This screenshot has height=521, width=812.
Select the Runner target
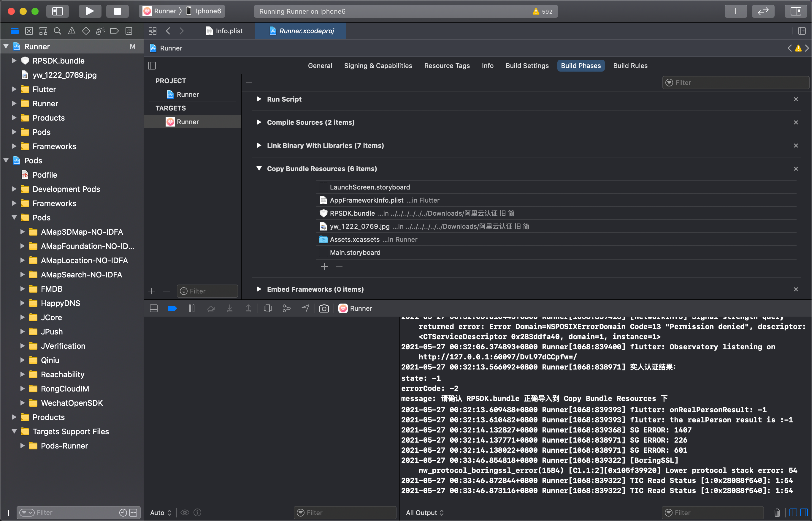tap(193, 122)
